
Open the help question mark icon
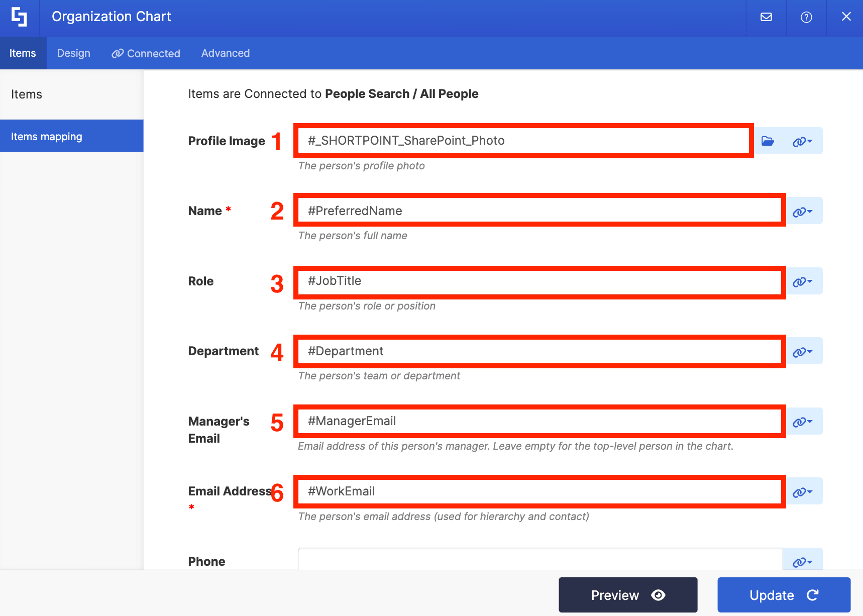tap(806, 17)
